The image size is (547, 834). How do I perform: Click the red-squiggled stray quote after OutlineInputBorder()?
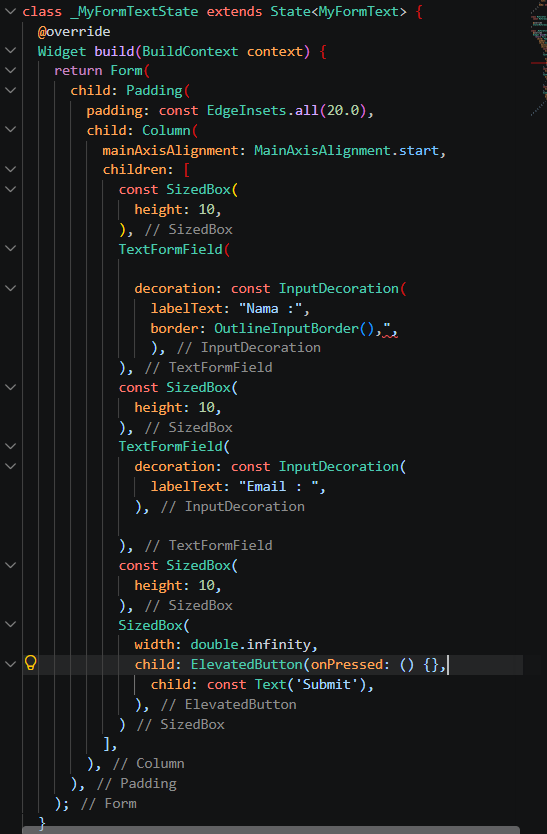click(389, 329)
